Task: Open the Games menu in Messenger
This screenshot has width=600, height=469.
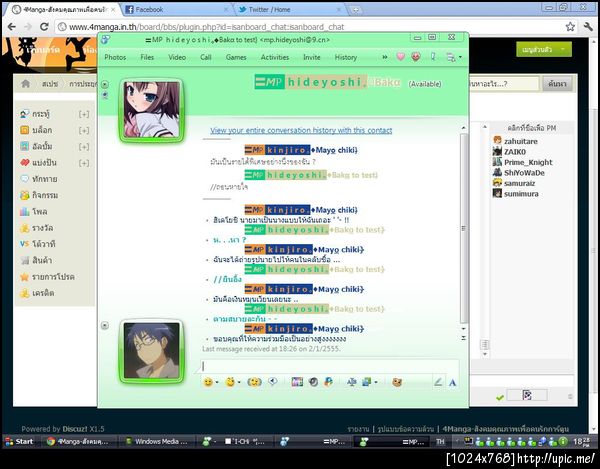Action: (236, 57)
